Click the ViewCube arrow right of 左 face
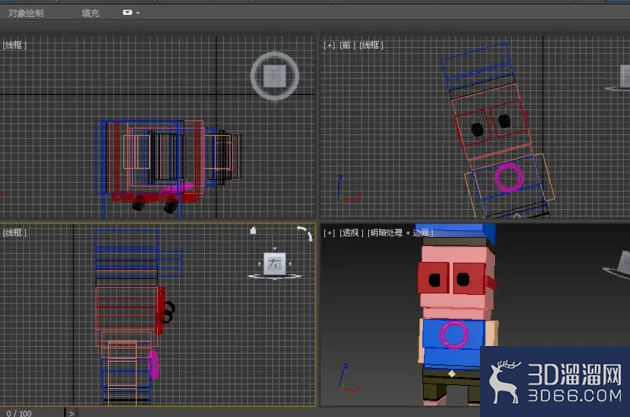630x417 pixels. point(290,264)
